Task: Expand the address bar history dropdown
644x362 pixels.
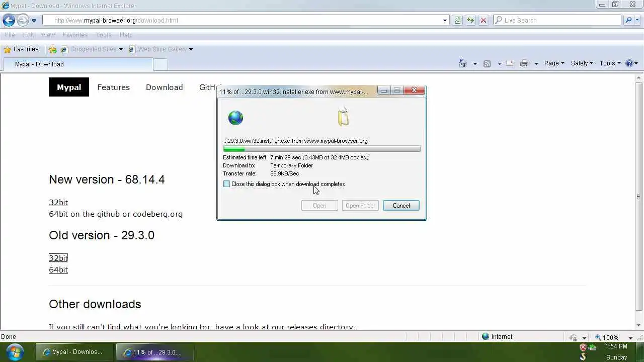Action: 445,21
